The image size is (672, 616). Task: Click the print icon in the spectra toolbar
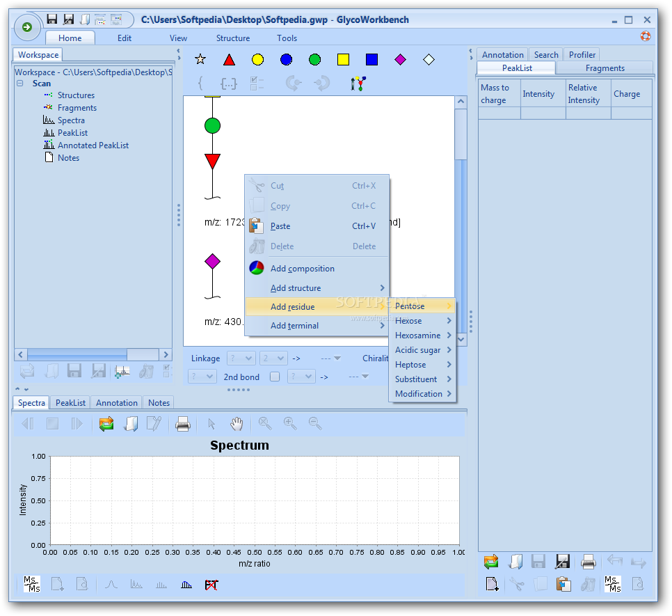click(183, 424)
